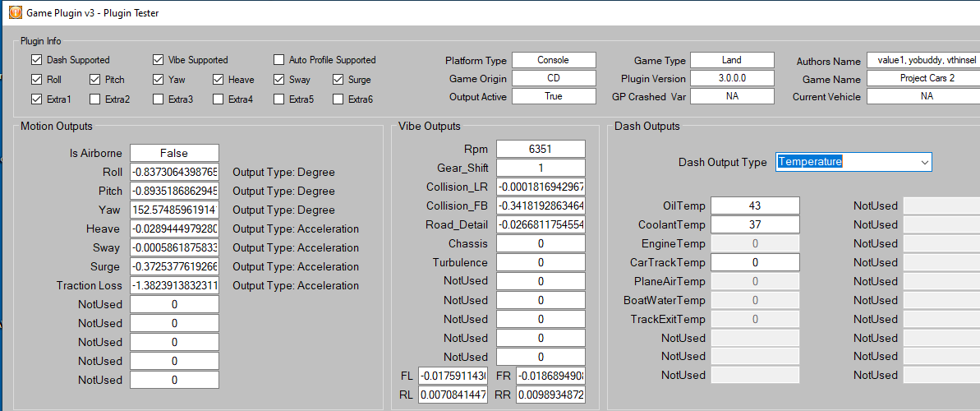Click the Motion Outputs group label
The image size is (980, 411).
tap(56, 127)
